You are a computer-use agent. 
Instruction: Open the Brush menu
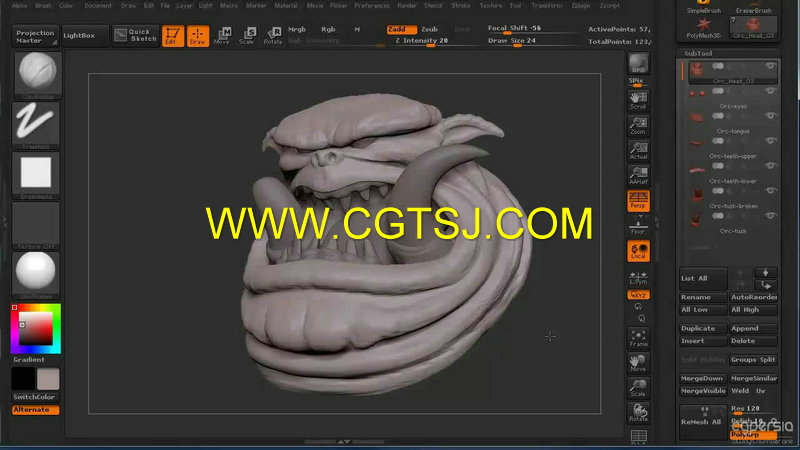tap(43, 6)
